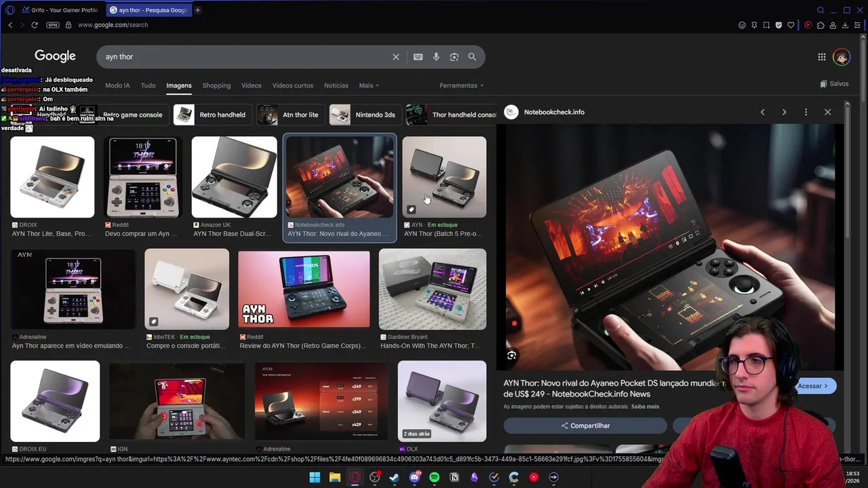This screenshot has width=868, height=488.
Task: Open the three-dot menu in preview panel
Action: pos(806,112)
